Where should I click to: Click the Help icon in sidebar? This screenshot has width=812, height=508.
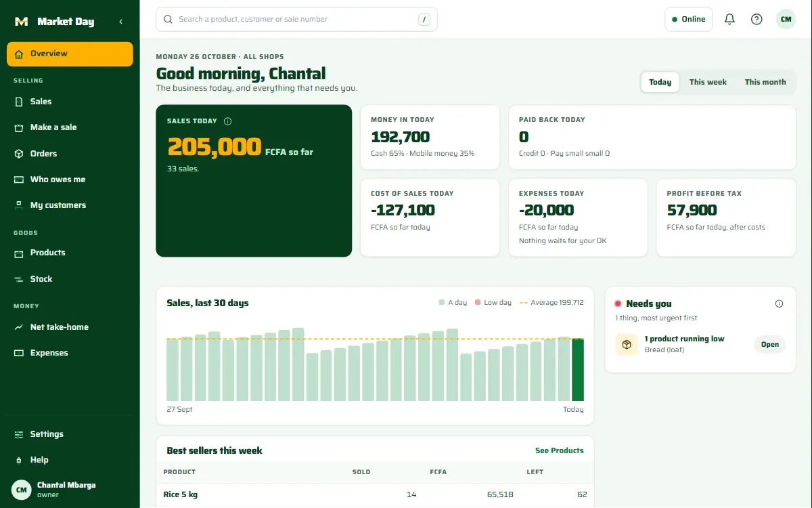pos(18,460)
